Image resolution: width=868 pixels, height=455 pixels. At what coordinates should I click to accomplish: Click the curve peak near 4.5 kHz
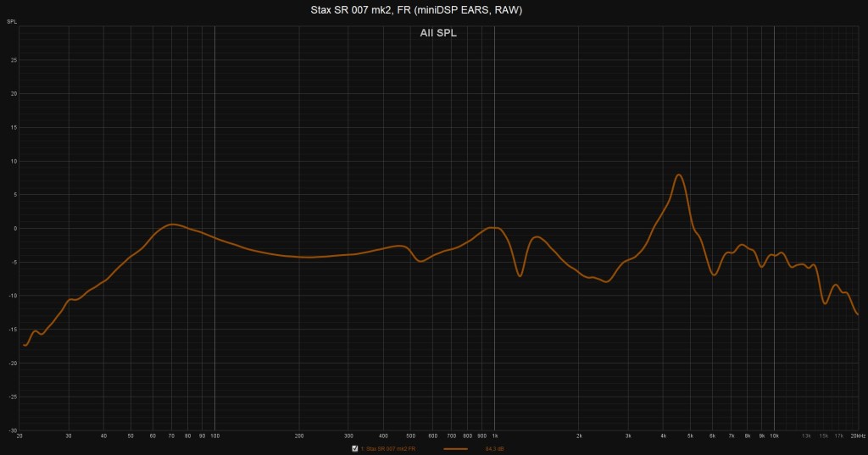pyautogui.click(x=679, y=175)
